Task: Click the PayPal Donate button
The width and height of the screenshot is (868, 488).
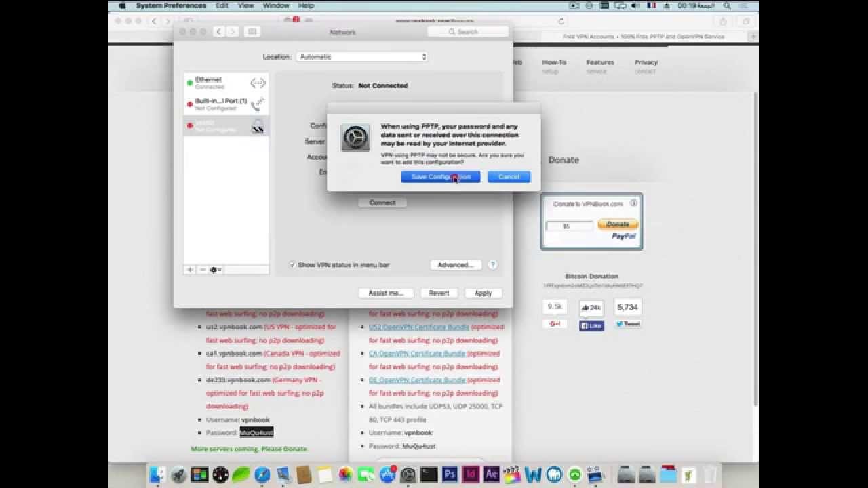Action: 618,224
